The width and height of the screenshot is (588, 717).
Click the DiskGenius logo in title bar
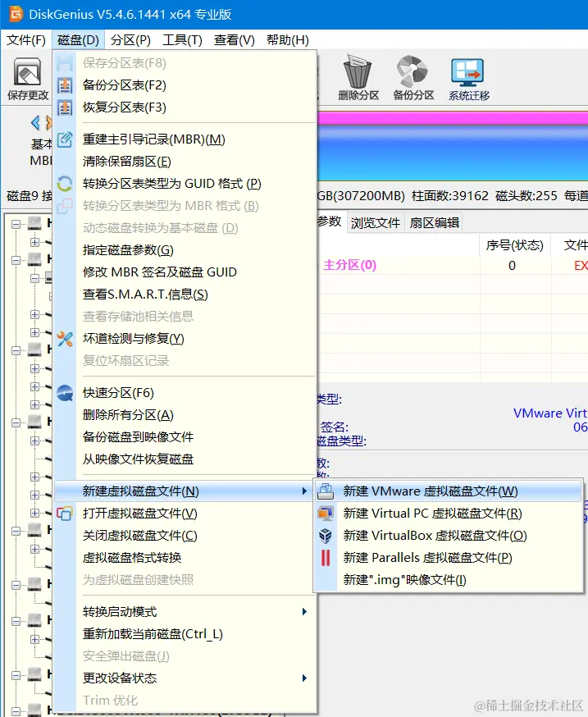[x=16, y=14]
